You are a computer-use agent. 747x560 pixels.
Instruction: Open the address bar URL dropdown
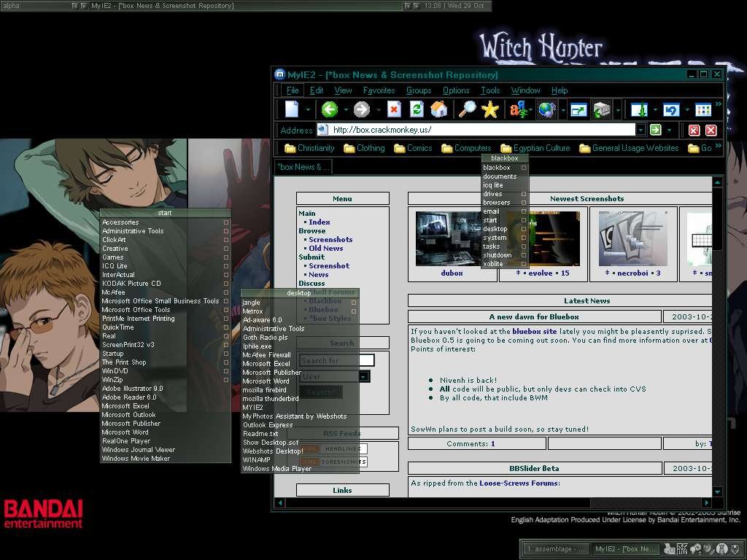(640, 130)
